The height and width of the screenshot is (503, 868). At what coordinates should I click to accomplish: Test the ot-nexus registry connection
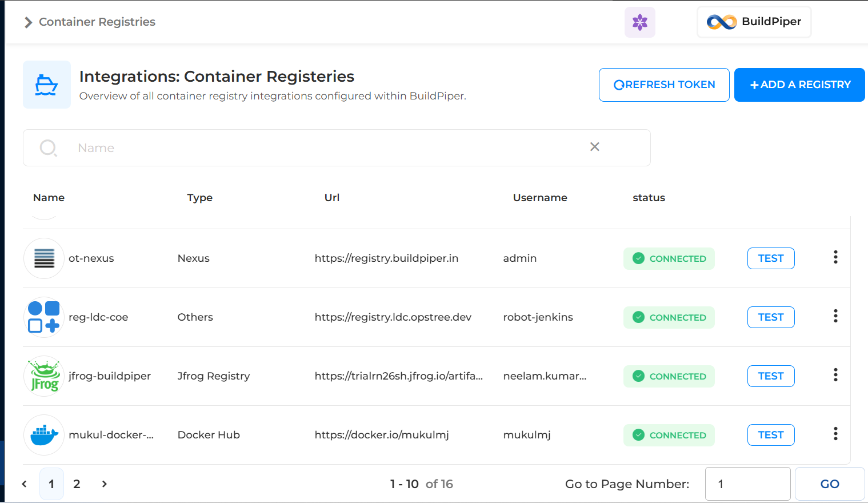[x=771, y=258]
